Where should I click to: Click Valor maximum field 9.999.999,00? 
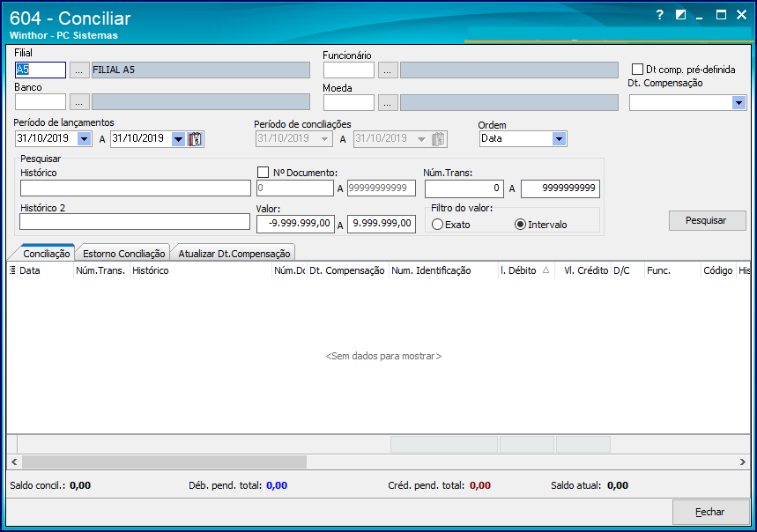pyautogui.click(x=382, y=224)
